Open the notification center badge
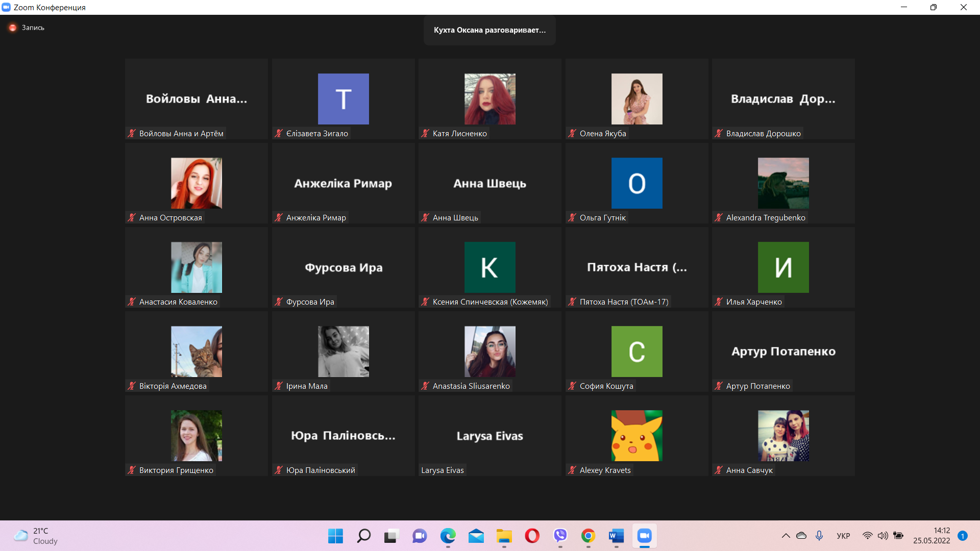980x551 pixels. click(x=962, y=536)
